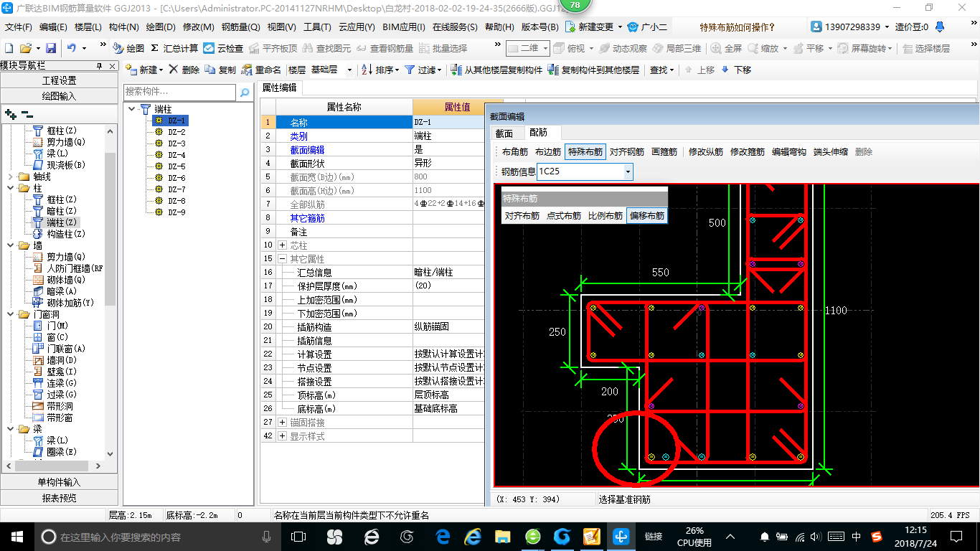
Task: Open 文件(F) menu
Action: tap(19, 27)
